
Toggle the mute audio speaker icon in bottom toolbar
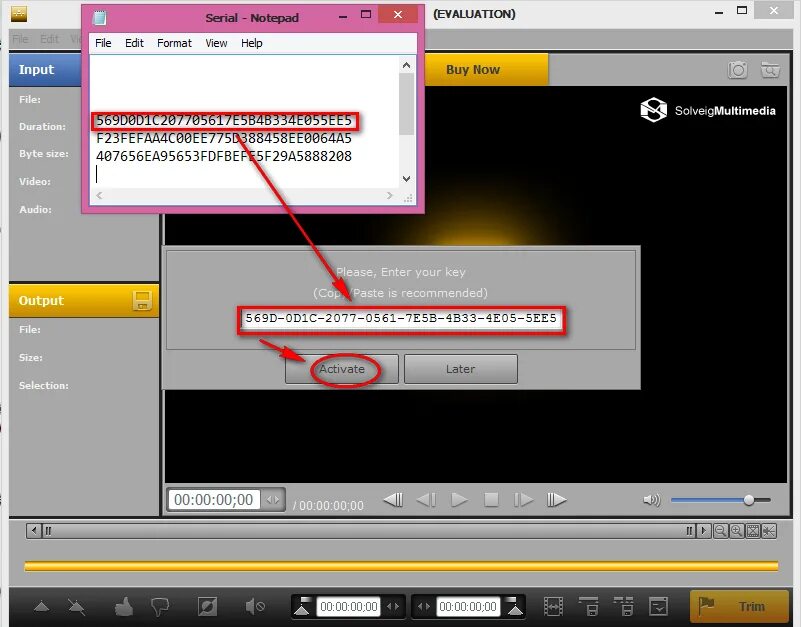254,607
